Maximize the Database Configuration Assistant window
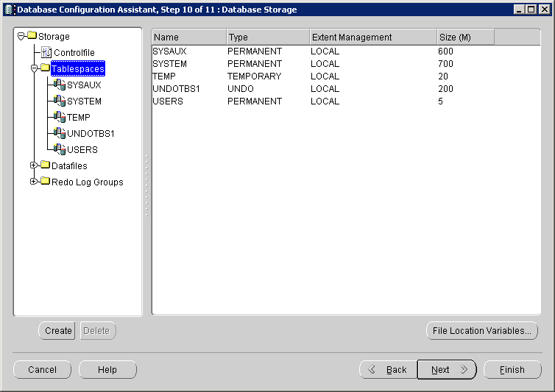The image size is (555, 392). click(x=531, y=10)
